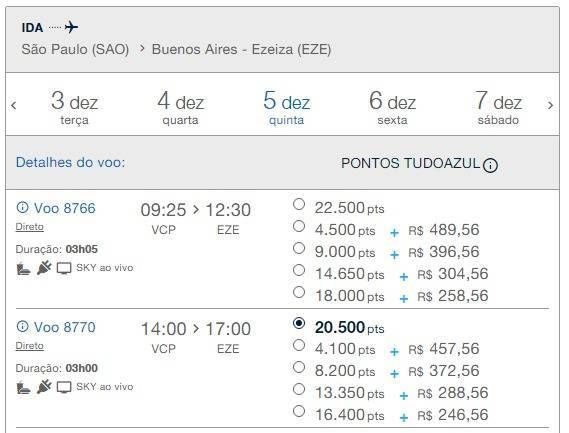Click the info icon beside Voo 8766
The width and height of the screenshot is (569, 433).
[x=22, y=207]
